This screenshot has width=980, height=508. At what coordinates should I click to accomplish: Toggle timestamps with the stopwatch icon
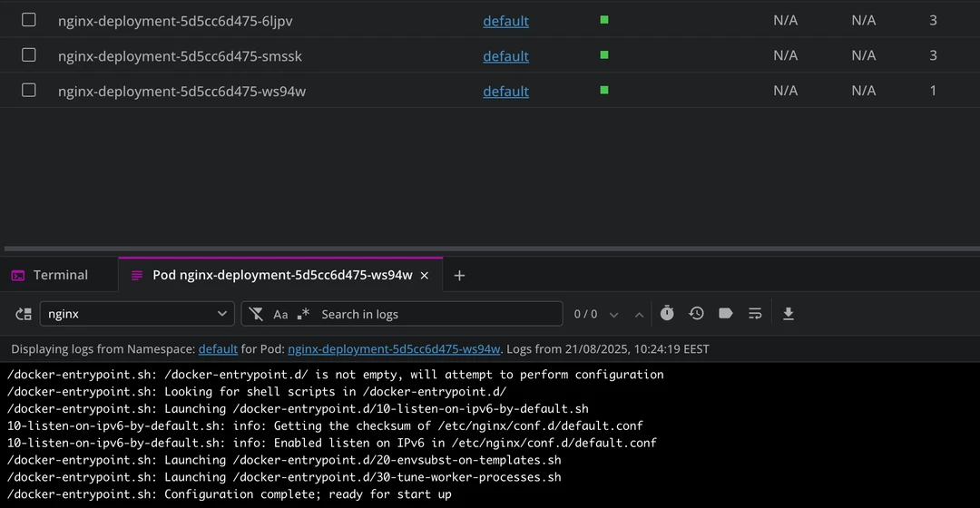tap(667, 313)
